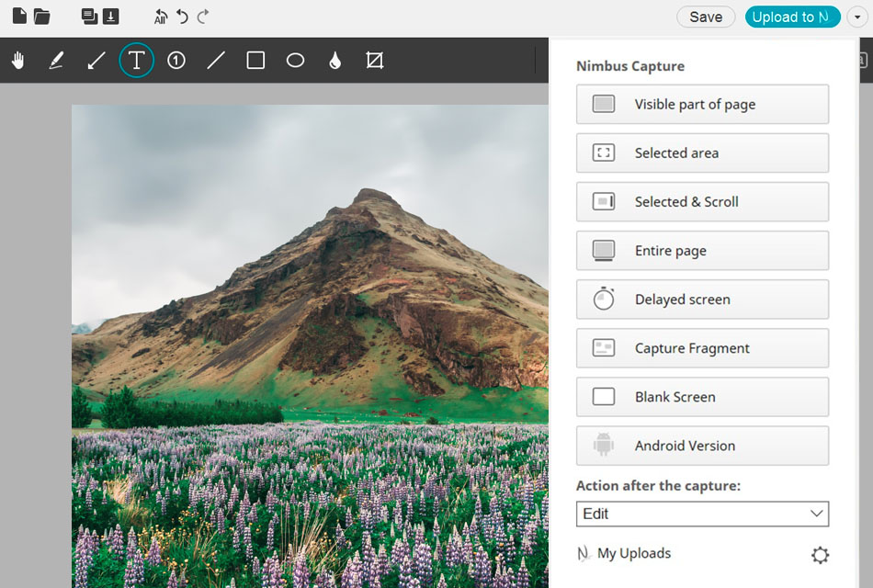Screen dimensions: 873x588
Task: Select the Blur drop tool
Action: [x=334, y=60]
